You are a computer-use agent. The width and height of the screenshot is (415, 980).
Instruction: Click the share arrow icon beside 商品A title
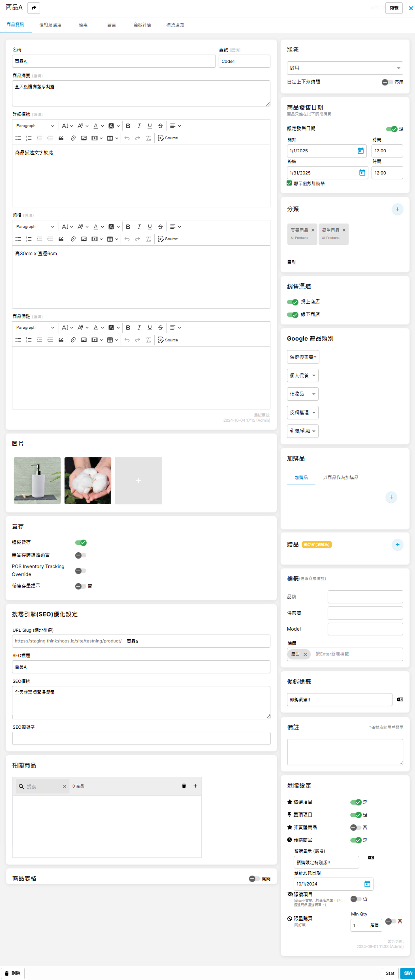coord(33,8)
